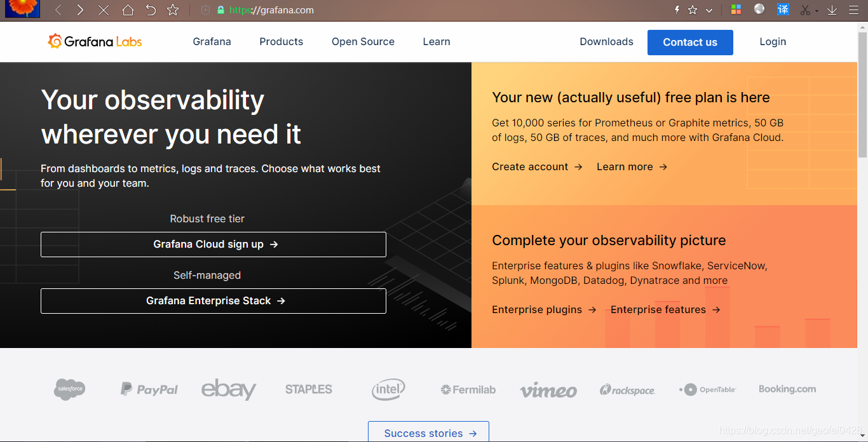The height and width of the screenshot is (442, 868).
Task: Click the OpenTable customer logo
Action: pyautogui.click(x=707, y=389)
